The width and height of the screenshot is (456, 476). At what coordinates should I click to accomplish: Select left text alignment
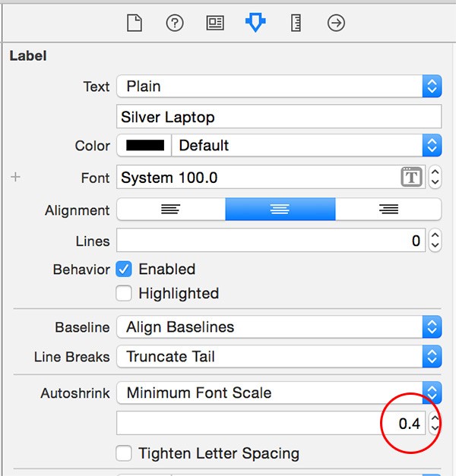pos(171,210)
